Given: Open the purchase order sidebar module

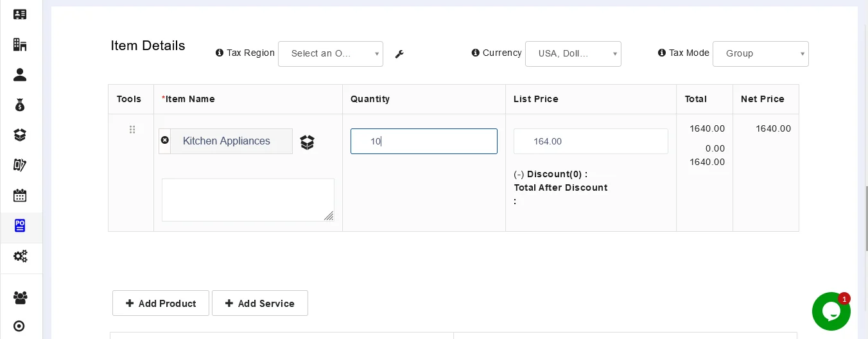Looking at the screenshot, I should [x=20, y=226].
